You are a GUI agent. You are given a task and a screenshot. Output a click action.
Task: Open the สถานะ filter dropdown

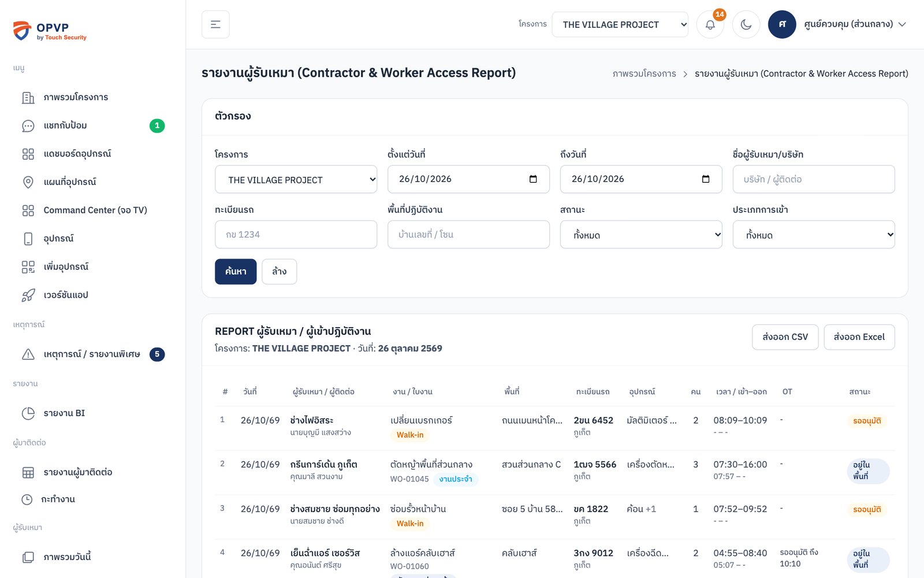(x=641, y=235)
